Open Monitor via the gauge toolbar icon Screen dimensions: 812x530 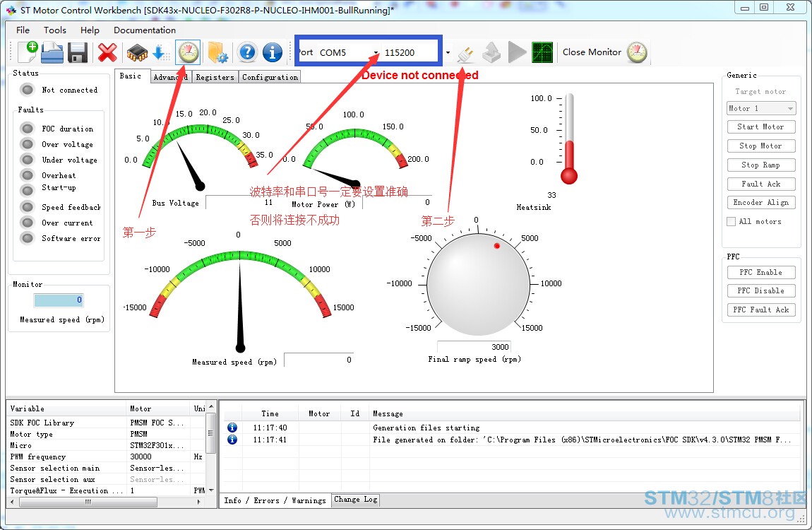click(x=189, y=52)
